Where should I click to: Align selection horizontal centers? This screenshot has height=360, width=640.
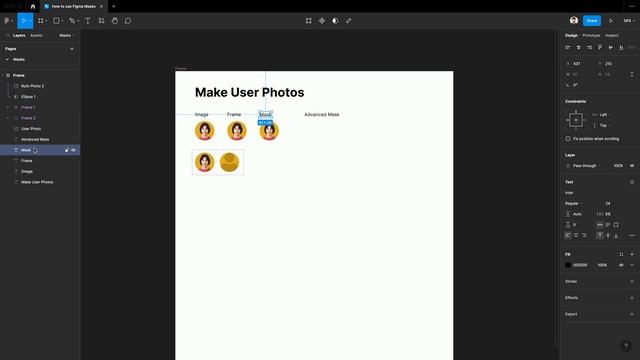click(x=578, y=47)
